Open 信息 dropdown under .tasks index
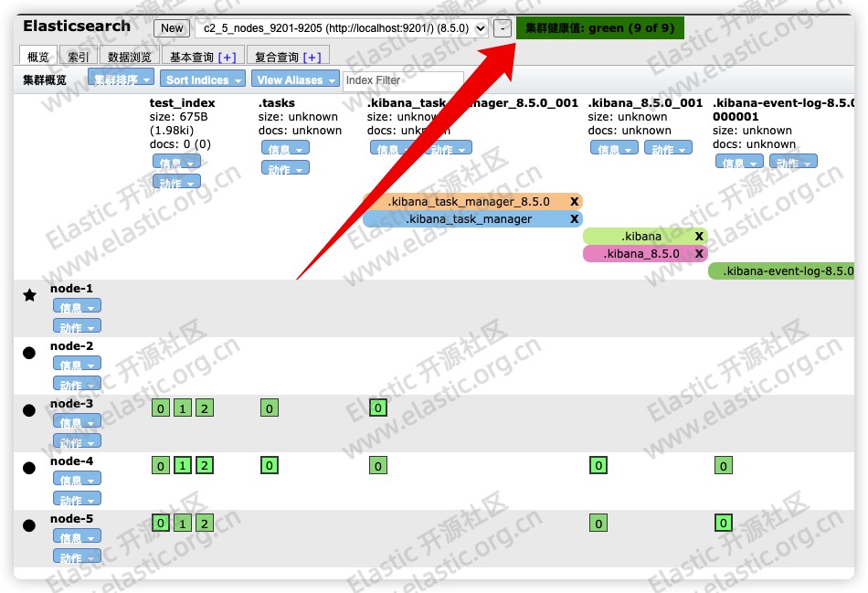 click(x=285, y=148)
